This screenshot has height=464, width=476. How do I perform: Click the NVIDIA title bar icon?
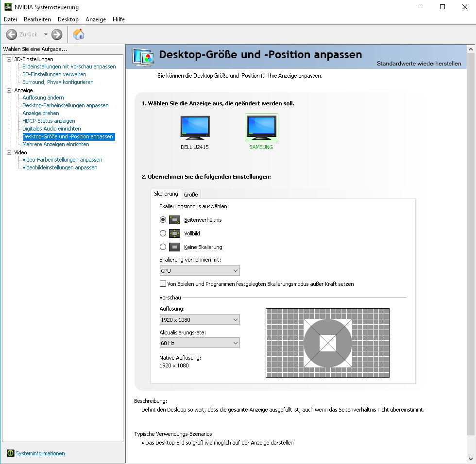coord(8,7)
